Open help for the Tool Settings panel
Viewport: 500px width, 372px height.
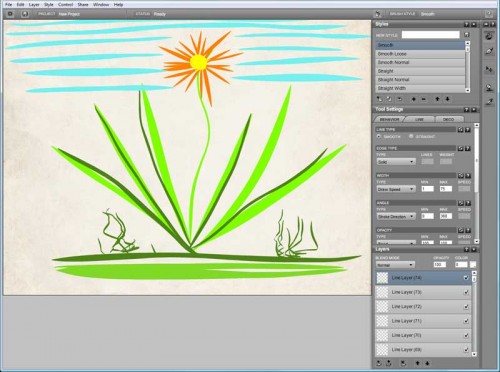[x=466, y=109]
